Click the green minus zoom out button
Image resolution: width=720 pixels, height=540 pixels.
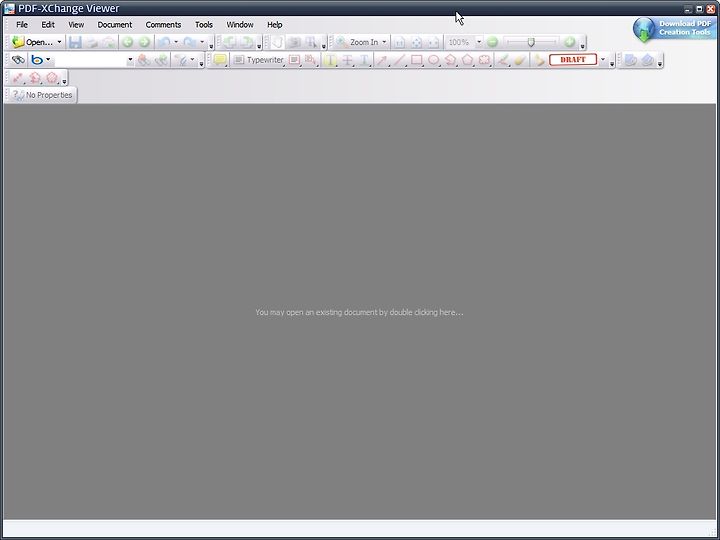click(x=493, y=42)
